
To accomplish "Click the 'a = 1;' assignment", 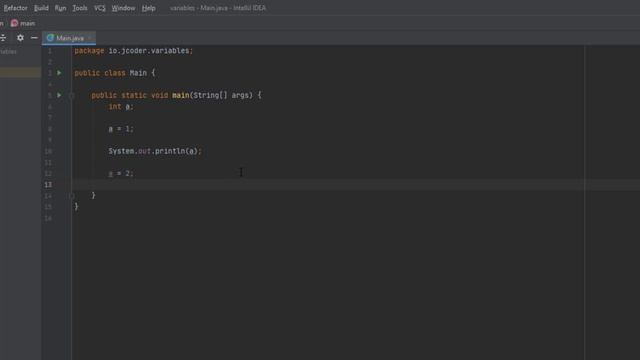I will (x=121, y=129).
